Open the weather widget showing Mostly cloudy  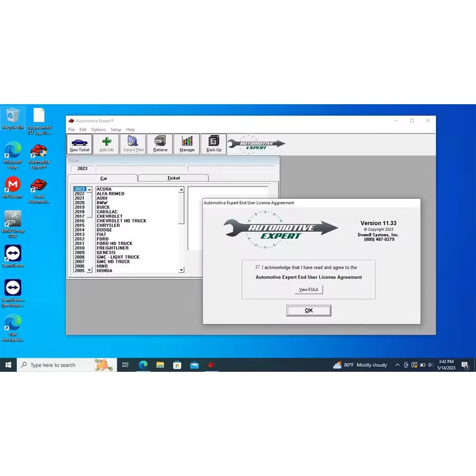(360, 365)
